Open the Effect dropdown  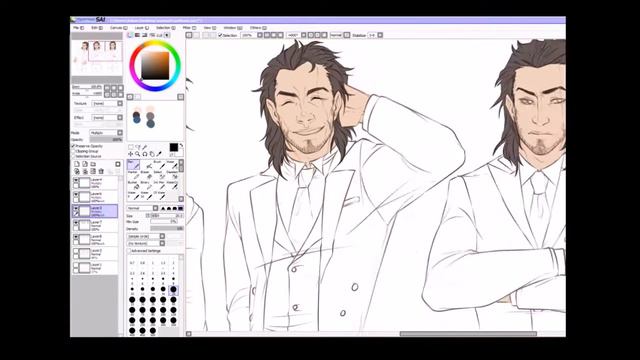coord(107,118)
